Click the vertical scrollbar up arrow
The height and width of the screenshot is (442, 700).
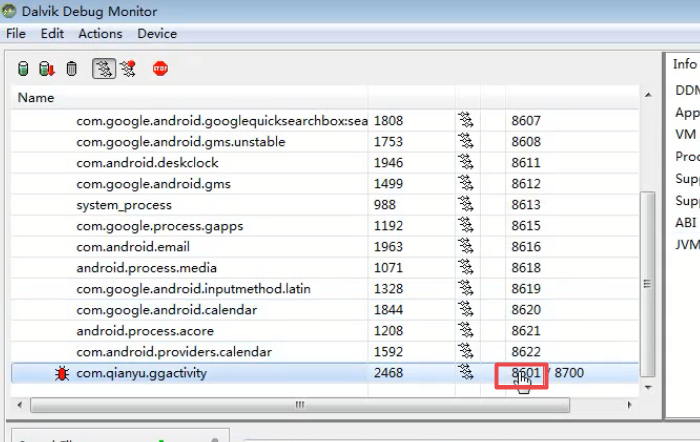[648, 95]
